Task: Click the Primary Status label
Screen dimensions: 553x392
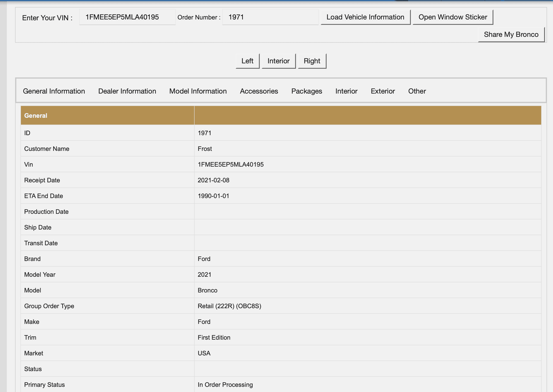Action: 44,385
